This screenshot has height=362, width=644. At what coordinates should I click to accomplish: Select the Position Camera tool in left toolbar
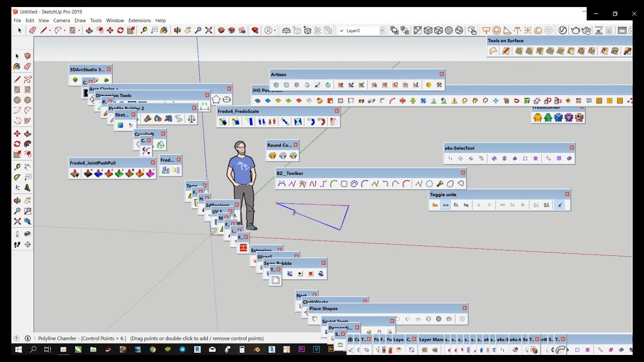(17, 234)
